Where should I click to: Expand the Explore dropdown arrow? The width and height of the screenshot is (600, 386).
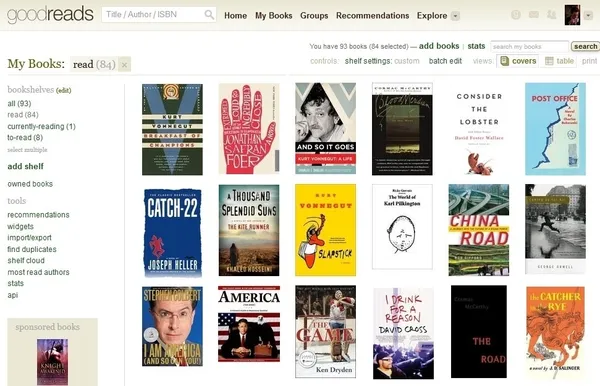click(x=455, y=16)
